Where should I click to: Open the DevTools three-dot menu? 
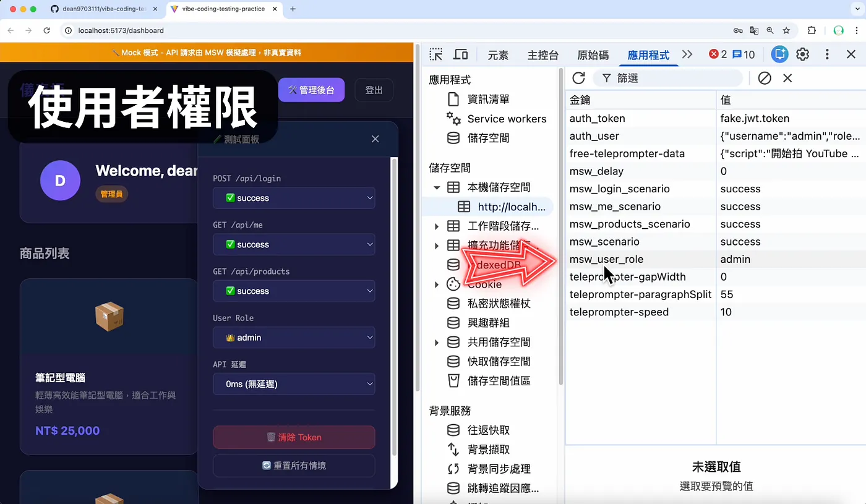coord(827,54)
